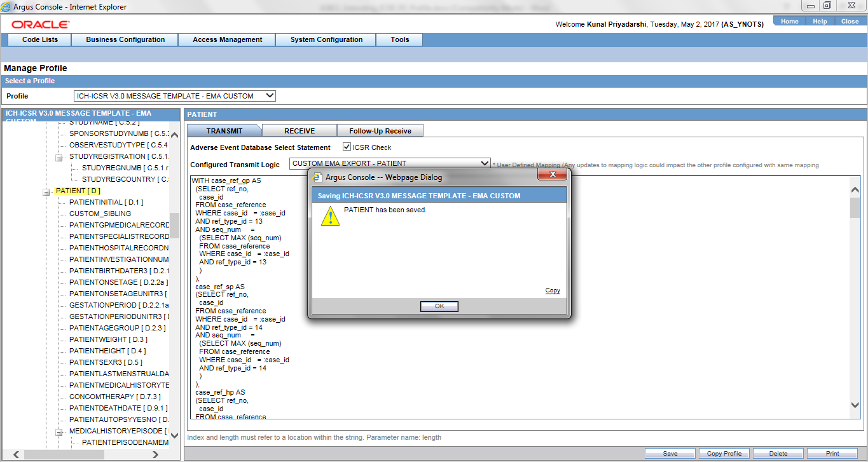The image size is (868, 462).
Task: Switch to the RECEIVE tab
Action: (x=300, y=131)
